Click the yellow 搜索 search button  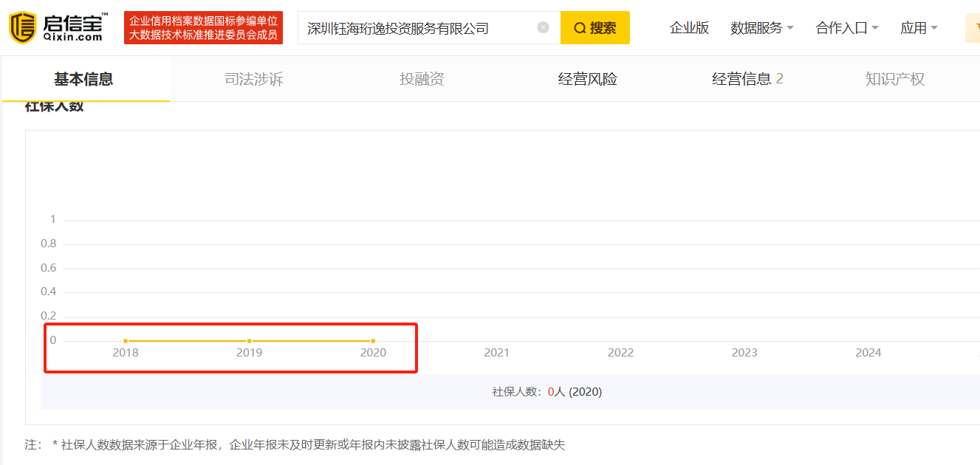[x=595, y=28]
